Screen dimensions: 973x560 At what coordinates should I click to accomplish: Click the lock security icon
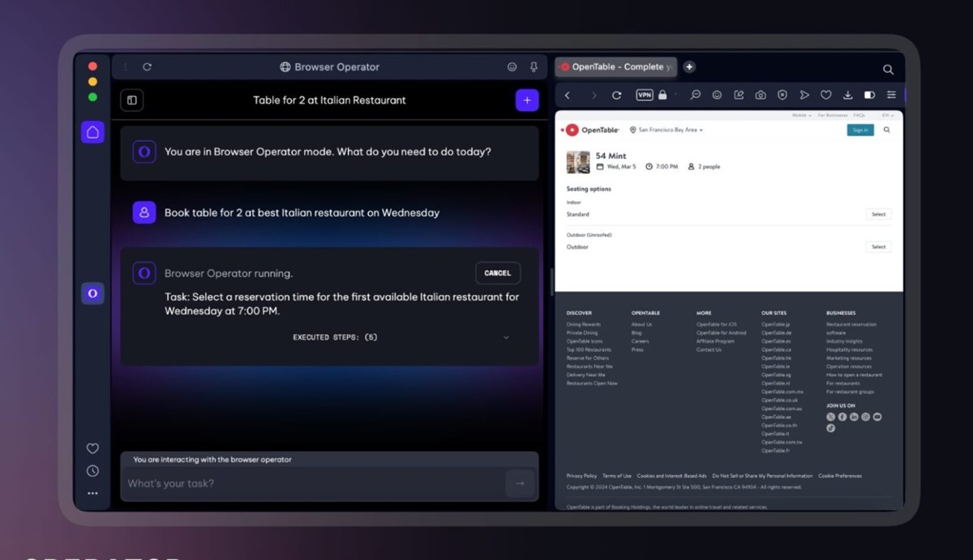tap(662, 95)
